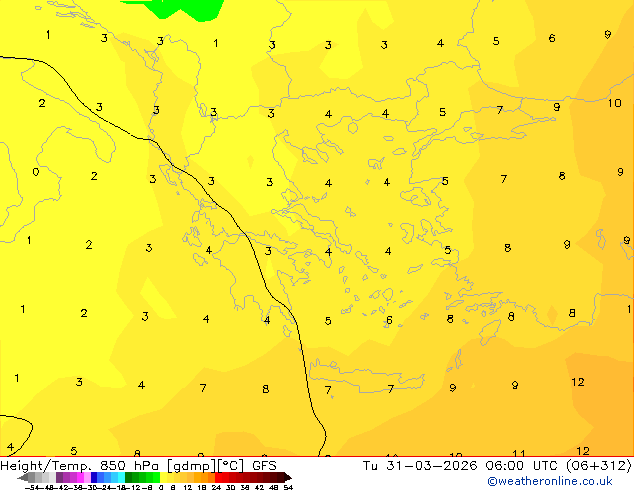Click the magenta swatch in the color legend
The height and width of the screenshot is (490, 634).
80,477
